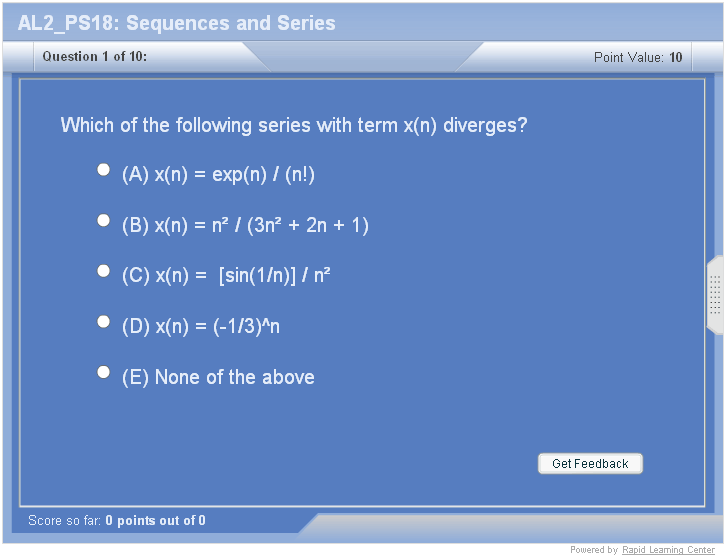The image size is (725, 555).
Task: Click the 'Question 1 of 10' indicator
Action: [x=95, y=57]
